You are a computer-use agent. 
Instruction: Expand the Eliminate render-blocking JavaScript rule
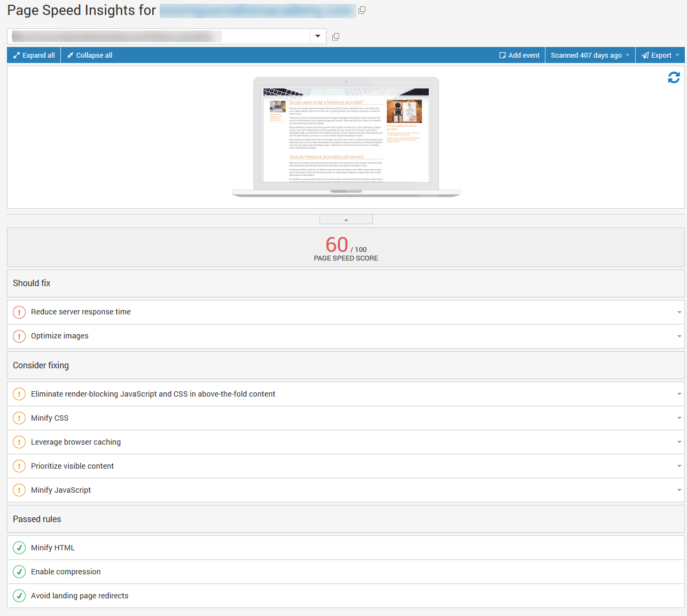(679, 394)
